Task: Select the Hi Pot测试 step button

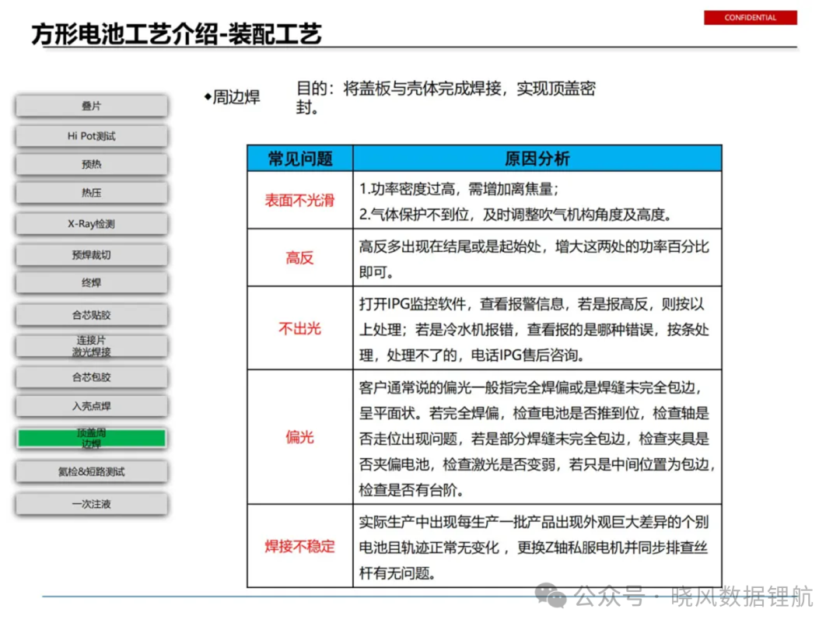Action: 91,136
